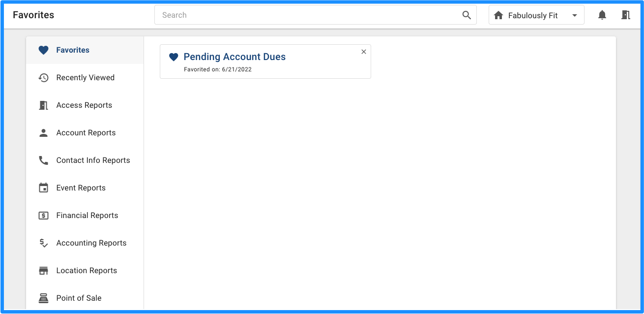Click the Financial Reports dollar icon
The image size is (644, 314).
[43, 216]
